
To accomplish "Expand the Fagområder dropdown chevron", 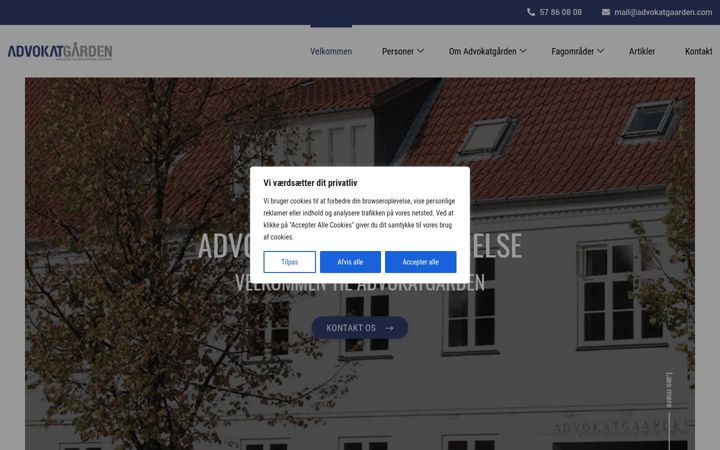I will coord(600,51).
